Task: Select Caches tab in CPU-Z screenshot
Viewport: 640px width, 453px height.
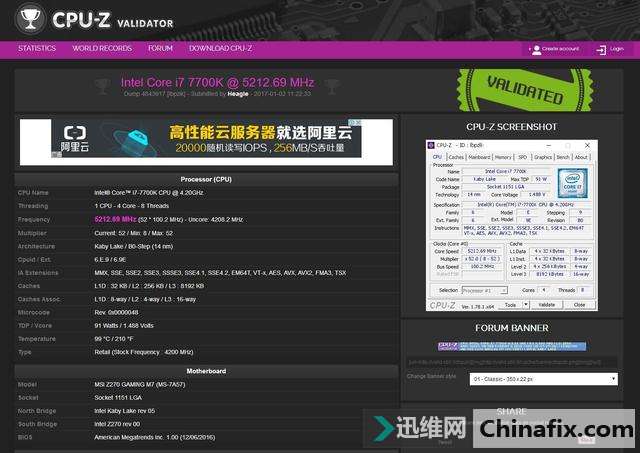Action: 456,157
